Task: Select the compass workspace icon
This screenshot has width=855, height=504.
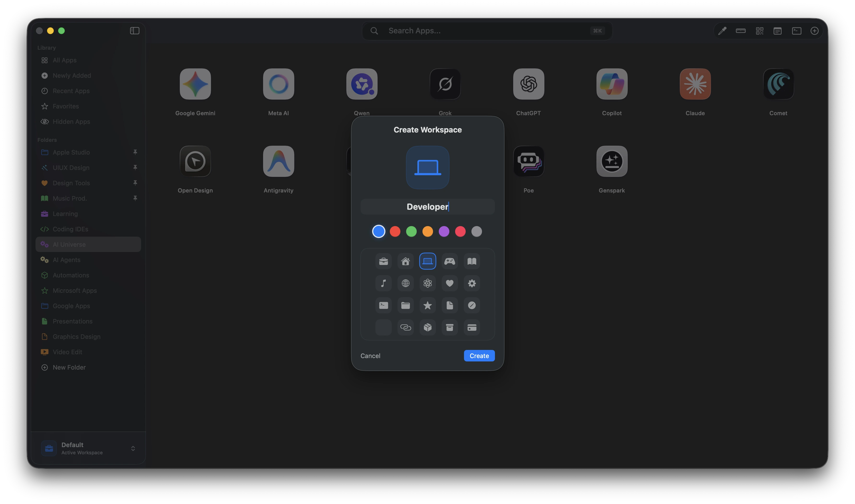Action: pos(472,305)
